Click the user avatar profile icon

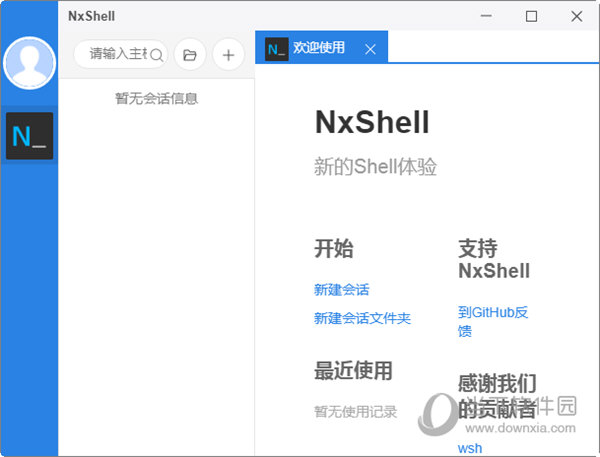[x=29, y=62]
